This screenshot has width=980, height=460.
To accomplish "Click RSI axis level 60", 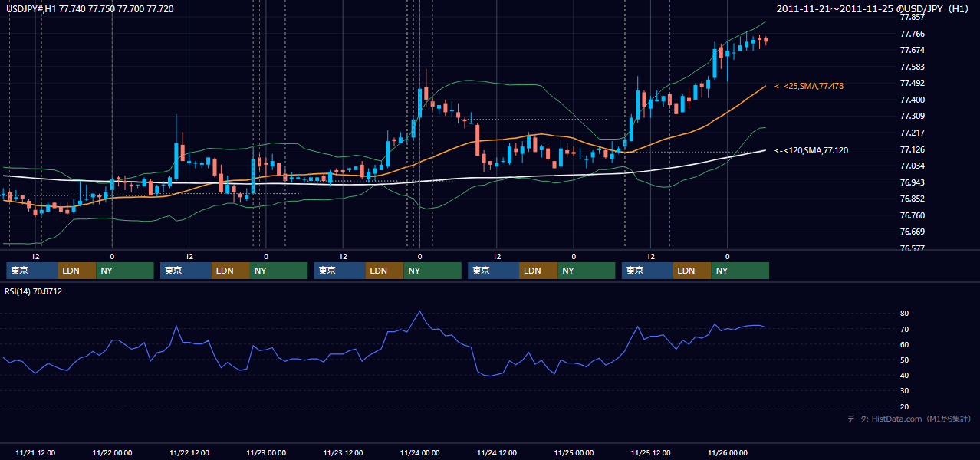I will pos(904,344).
